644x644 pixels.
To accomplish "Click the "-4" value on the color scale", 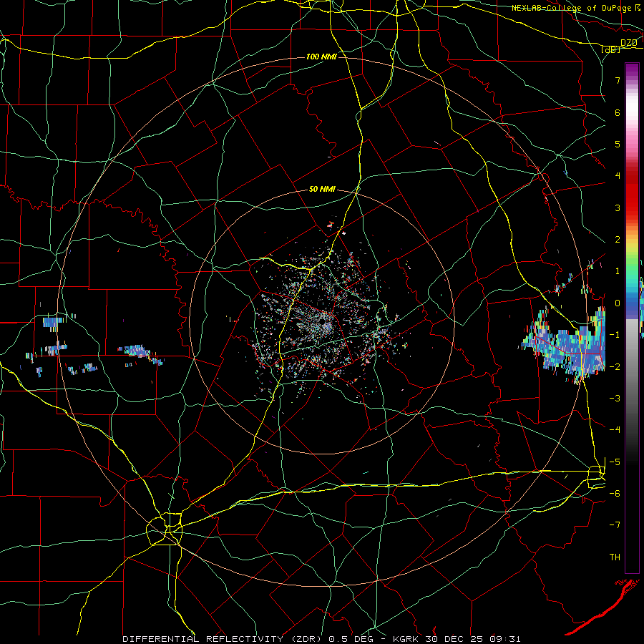I will (x=615, y=430).
